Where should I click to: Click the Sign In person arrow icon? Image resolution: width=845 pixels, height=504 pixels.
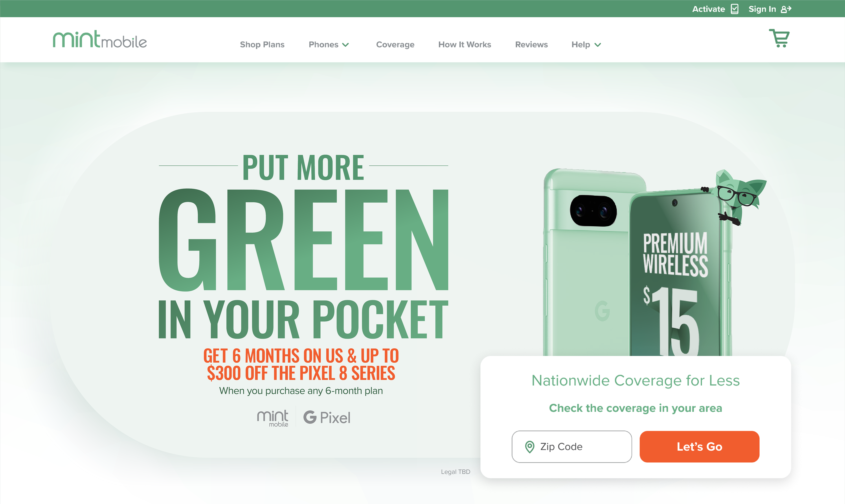(x=786, y=9)
